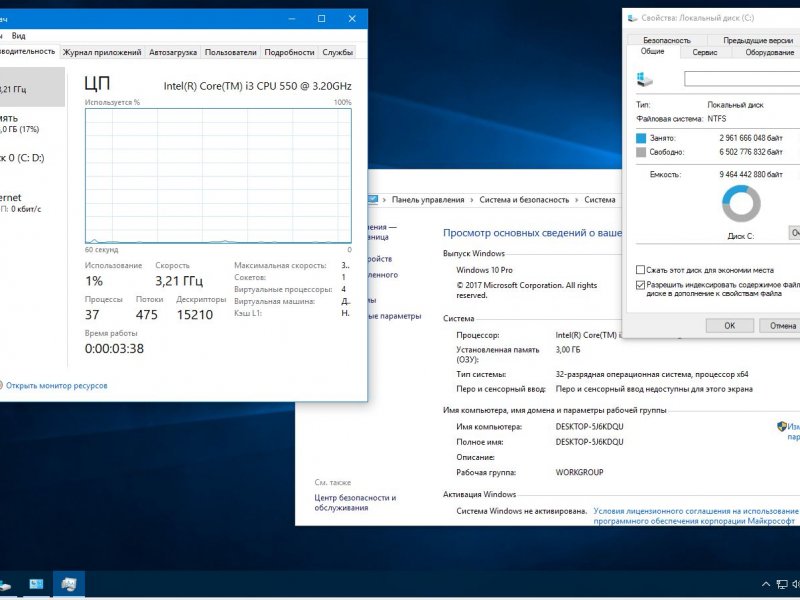Click the network icon in the system tray
Viewport: 800px width, 600px height.
[x=782, y=584]
